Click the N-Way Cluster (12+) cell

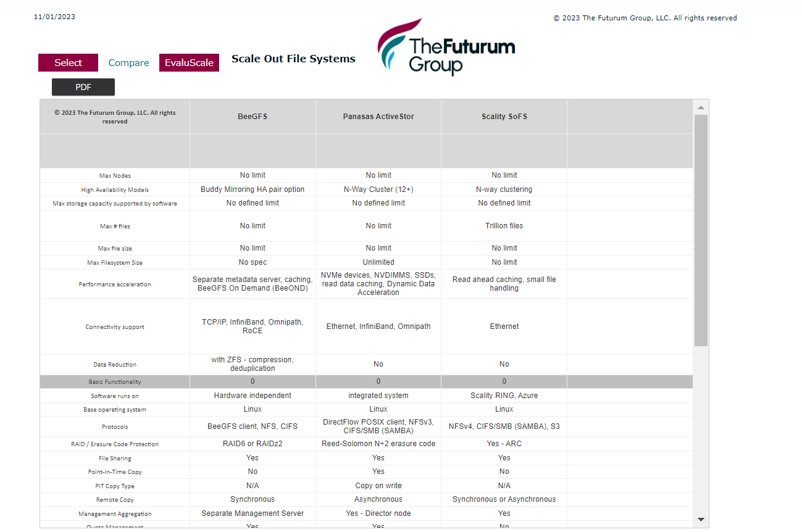click(x=378, y=189)
